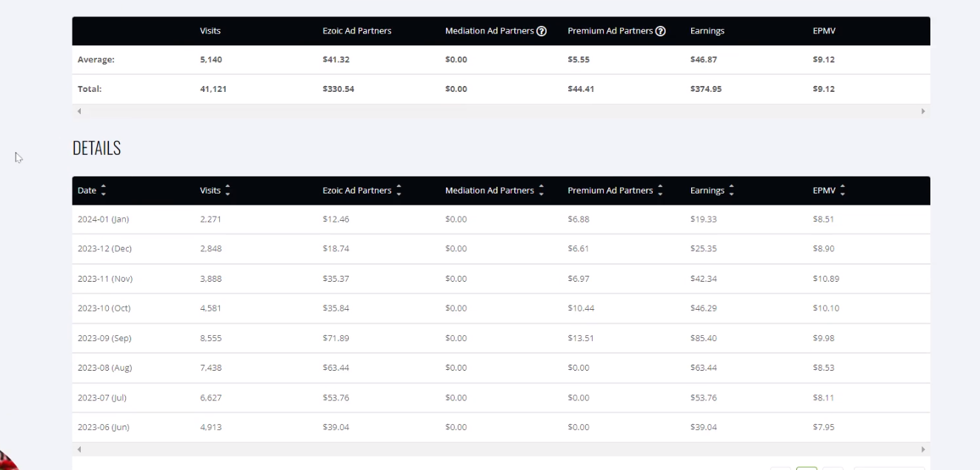
Task: Click November earnings value $42.34
Action: tap(704, 279)
